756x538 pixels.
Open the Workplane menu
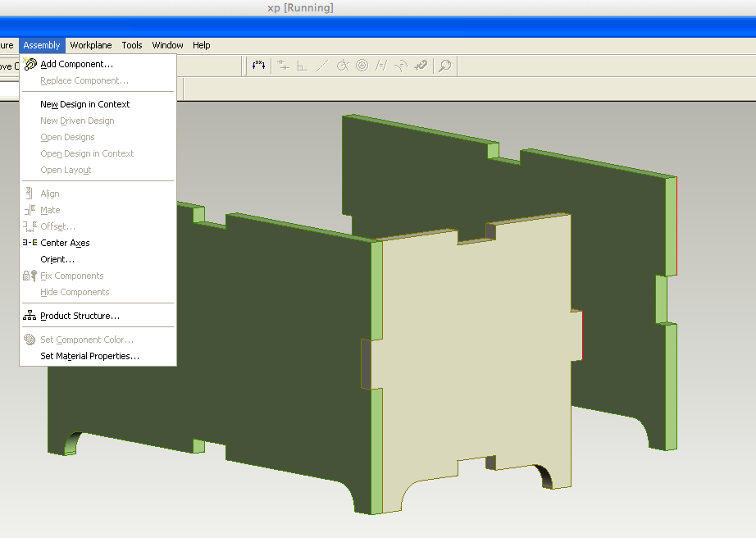pyautogui.click(x=91, y=45)
